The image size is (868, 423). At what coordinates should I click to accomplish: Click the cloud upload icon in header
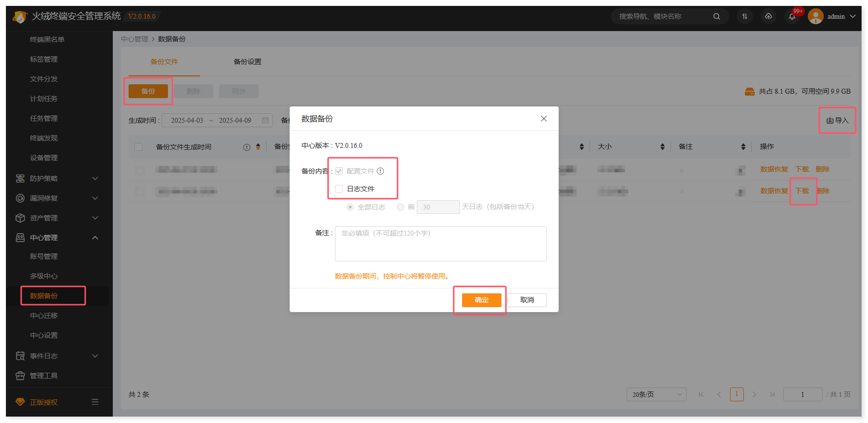point(768,17)
